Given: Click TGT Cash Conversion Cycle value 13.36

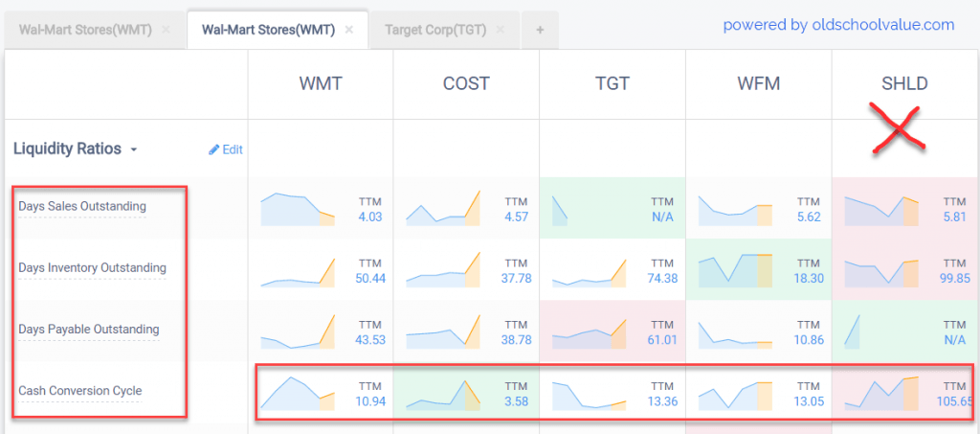Looking at the screenshot, I should (662, 400).
